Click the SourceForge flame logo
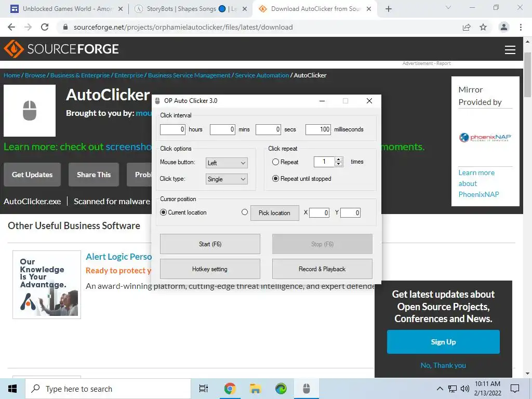Image resolution: width=532 pixels, height=399 pixels. click(14, 49)
